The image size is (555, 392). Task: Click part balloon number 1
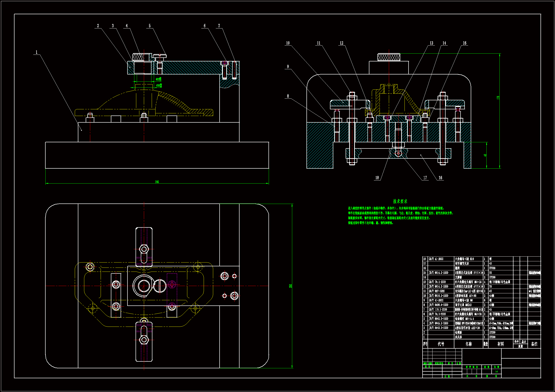pyautogui.click(x=37, y=52)
